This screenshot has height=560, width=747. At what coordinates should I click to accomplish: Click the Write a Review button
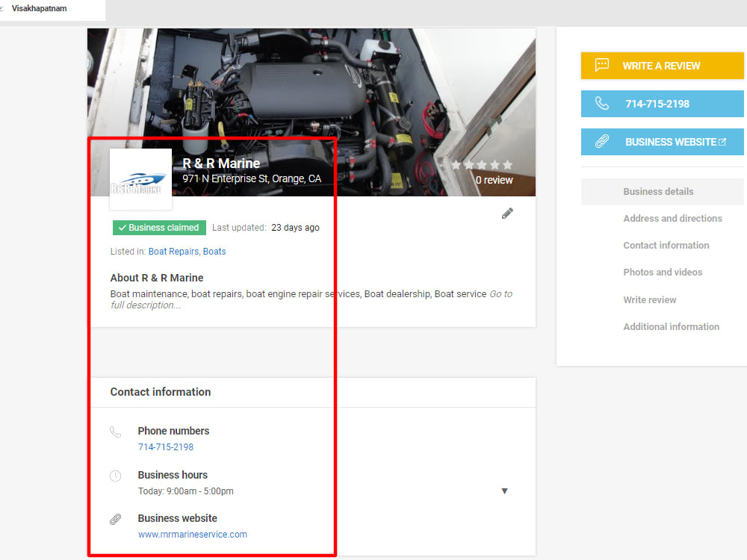662,66
